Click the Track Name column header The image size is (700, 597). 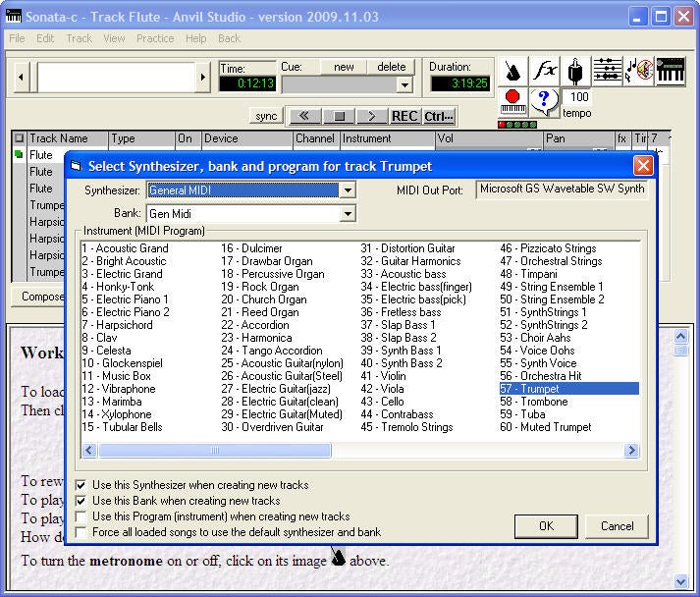point(67,138)
